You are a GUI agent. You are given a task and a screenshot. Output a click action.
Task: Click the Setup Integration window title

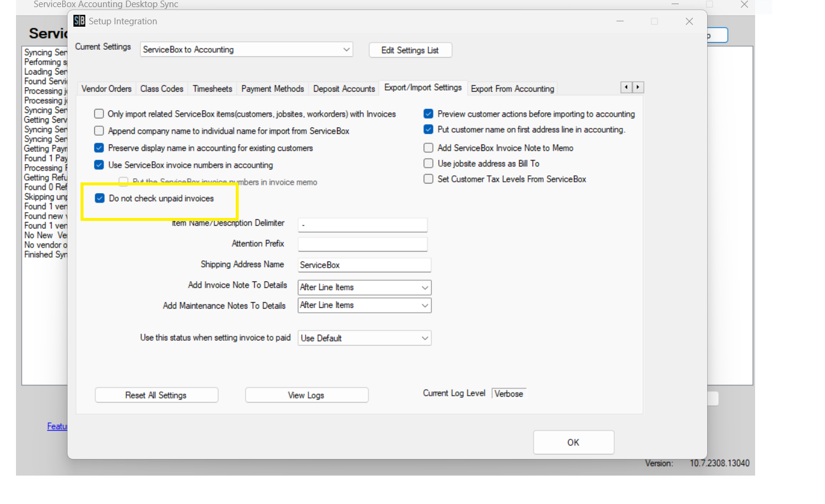coord(123,21)
